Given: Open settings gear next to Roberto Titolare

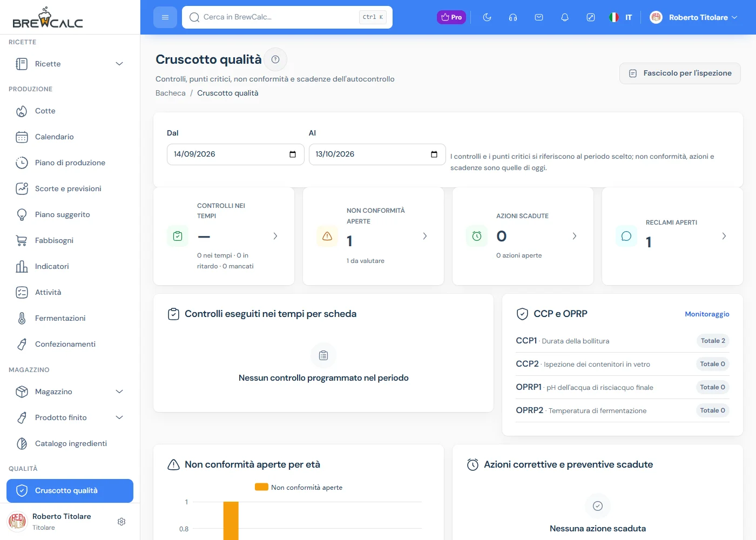Looking at the screenshot, I should pyautogui.click(x=122, y=522).
